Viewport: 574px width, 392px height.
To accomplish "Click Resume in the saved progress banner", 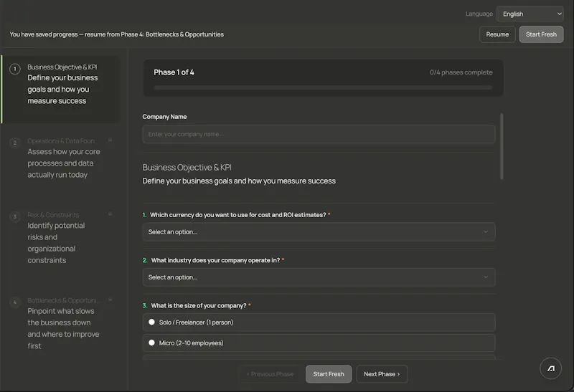I will click(497, 34).
